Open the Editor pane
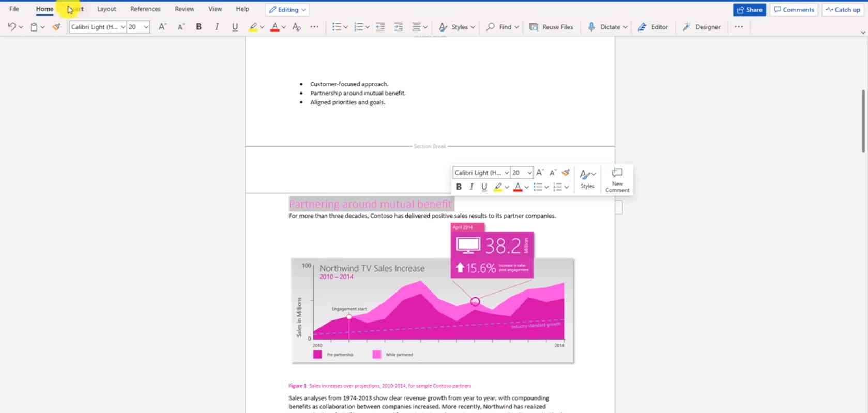 [653, 27]
